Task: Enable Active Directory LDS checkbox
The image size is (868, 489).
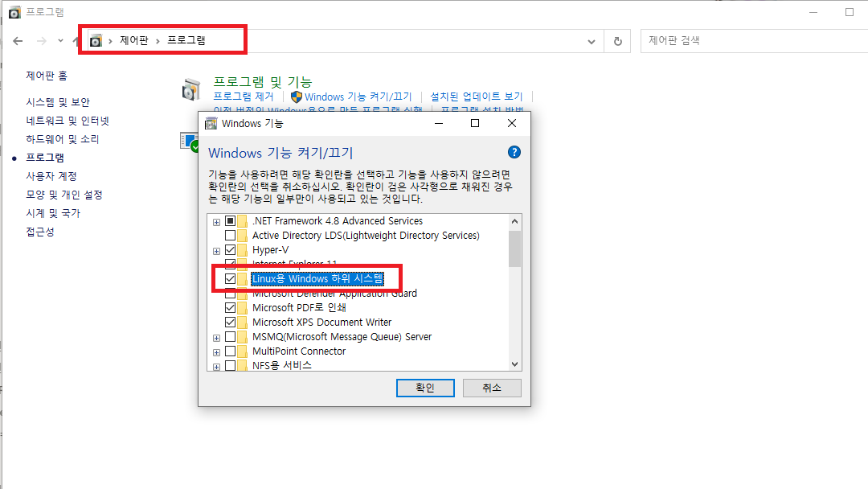Action: (231, 236)
